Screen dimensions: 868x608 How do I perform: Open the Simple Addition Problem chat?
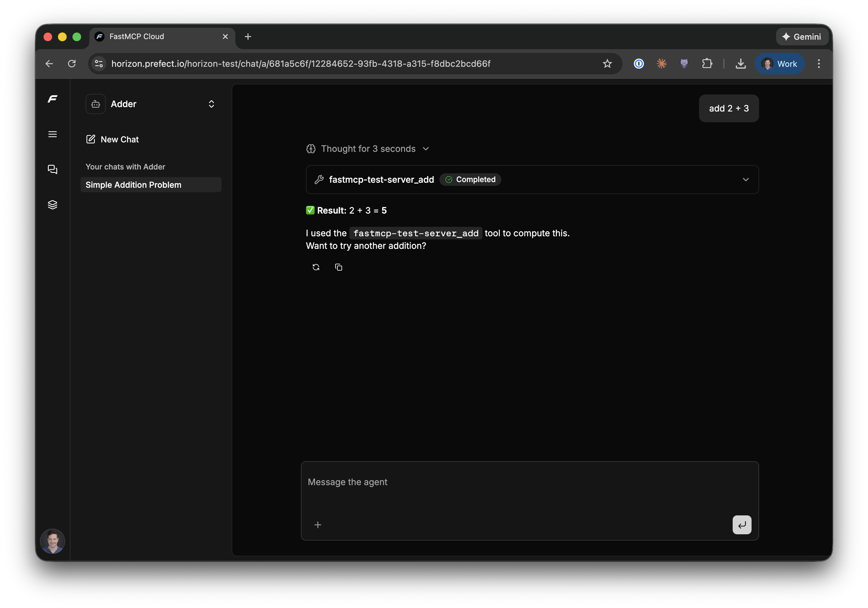tap(134, 185)
